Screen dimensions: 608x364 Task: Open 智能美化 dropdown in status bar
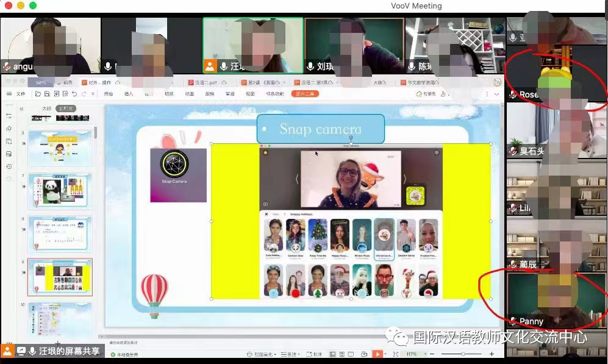click(x=262, y=354)
